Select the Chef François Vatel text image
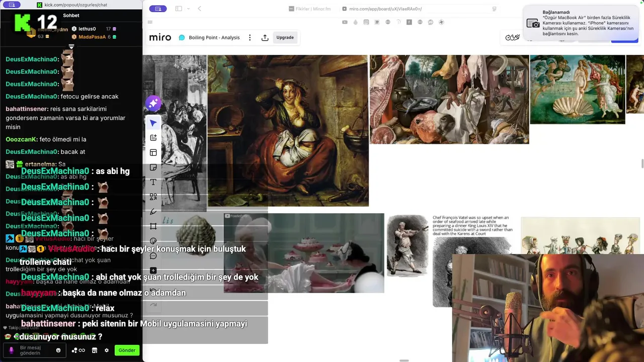This screenshot has height=362, width=644. coord(472,226)
